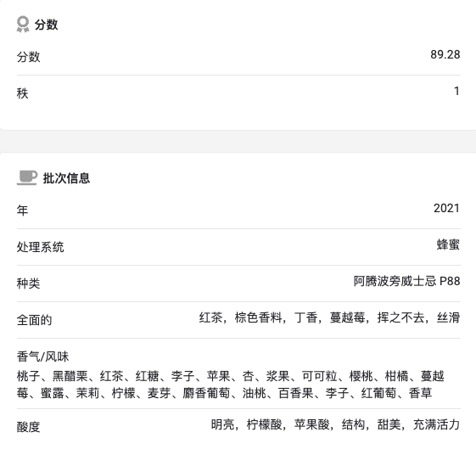Click the flavor list starting with 桃子

pyautogui.click(x=231, y=384)
